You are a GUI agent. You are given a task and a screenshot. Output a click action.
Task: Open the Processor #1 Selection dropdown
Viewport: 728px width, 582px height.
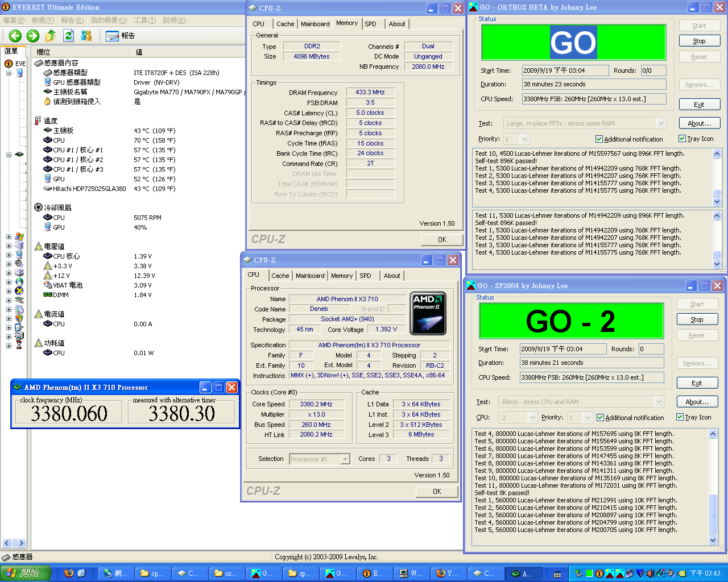(345, 459)
